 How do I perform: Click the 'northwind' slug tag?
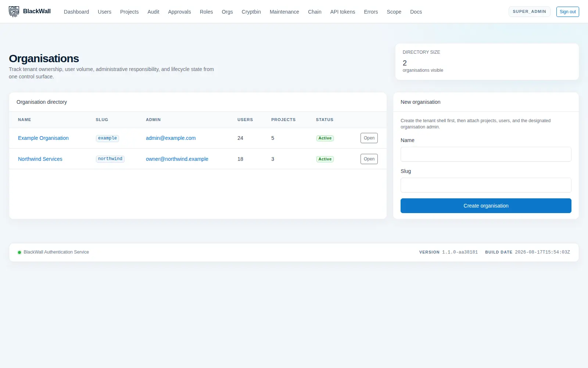tap(110, 159)
